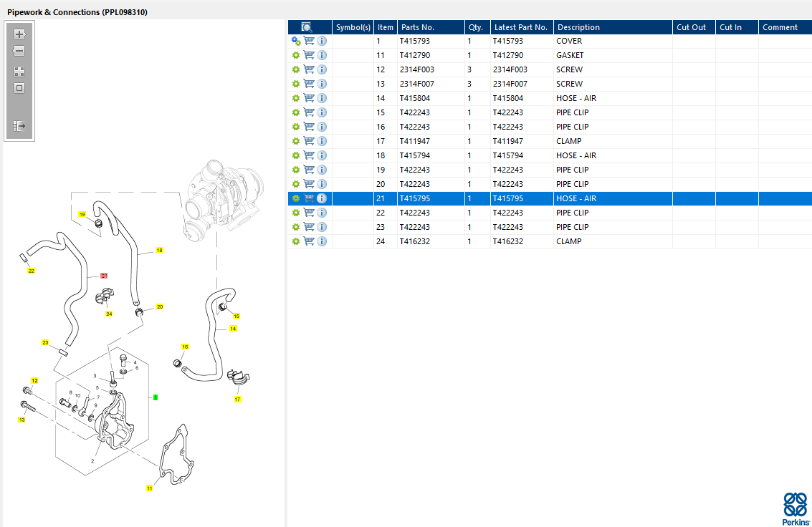
Task: Add item 15 PIPE CLIP to cart
Action: click(309, 112)
